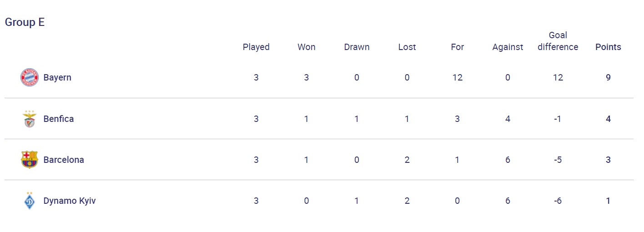
Task: Click Barcelona's goal difference of -5
Action: click(x=558, y=160)
